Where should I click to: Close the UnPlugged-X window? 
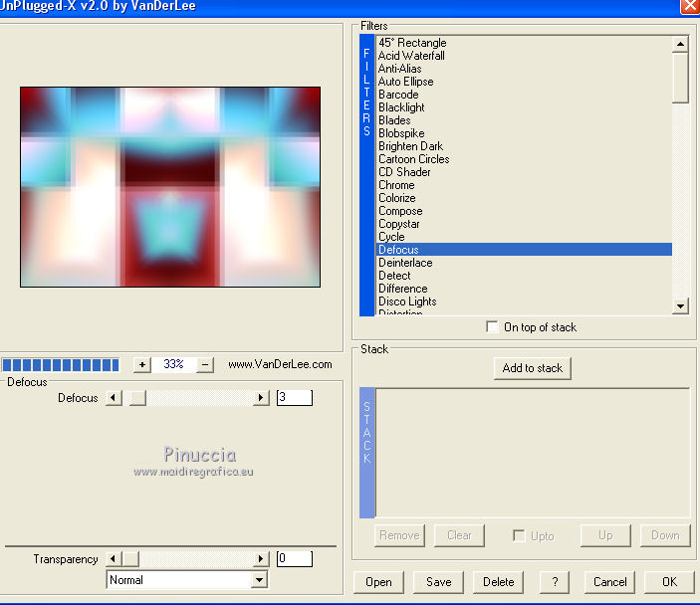coord(690,6)
